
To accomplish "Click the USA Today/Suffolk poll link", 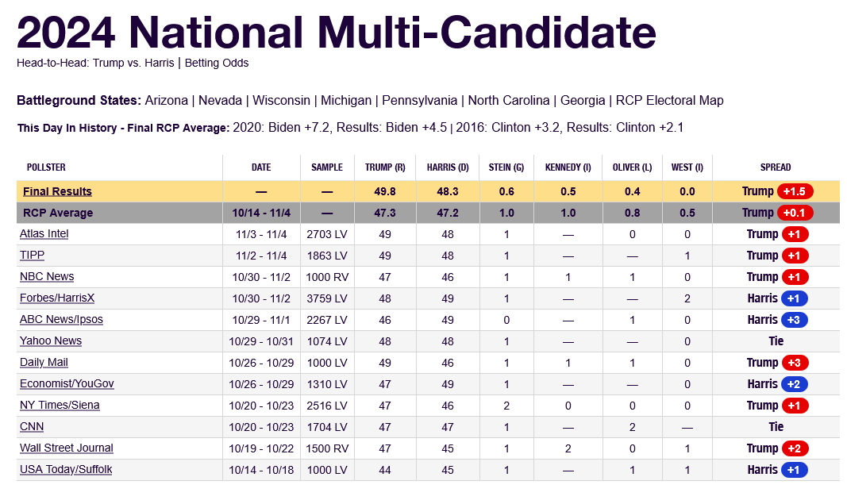I will click(x=66, y=470).
